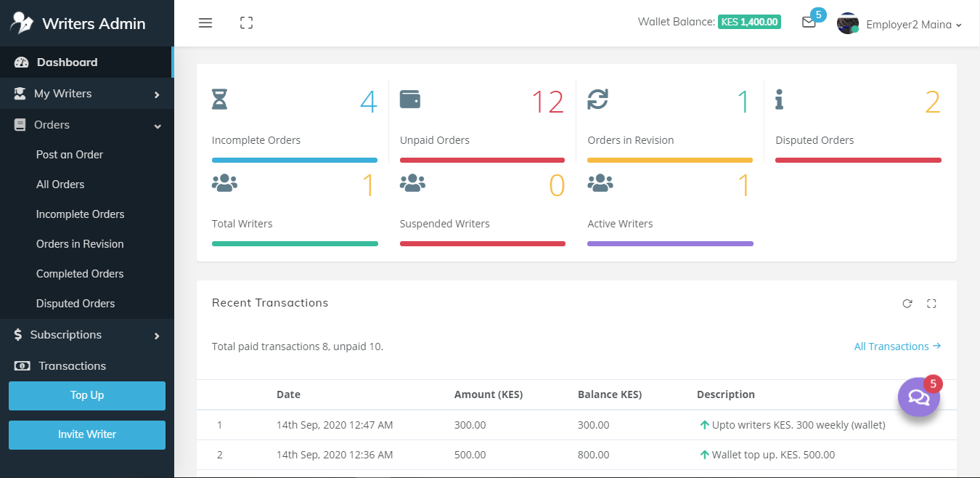The image size is (980, 478).
Task: Open All Orders page
Action: (x=60, y=185)
